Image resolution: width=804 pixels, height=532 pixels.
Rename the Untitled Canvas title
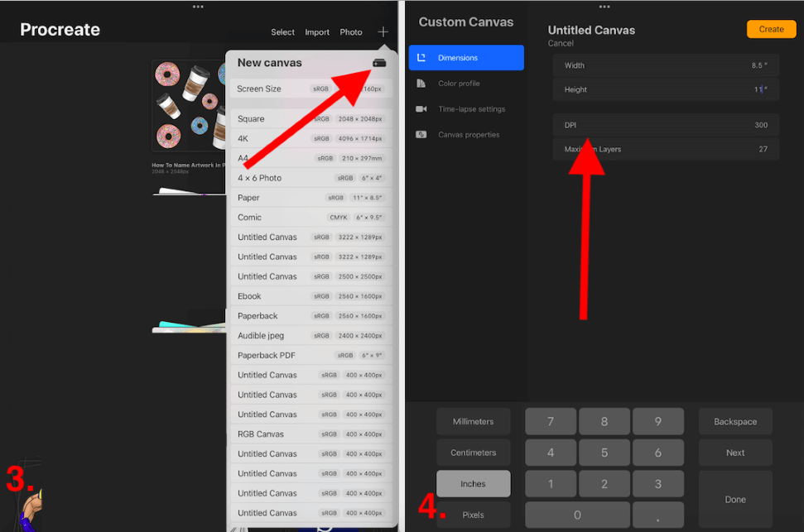(591, 31)
